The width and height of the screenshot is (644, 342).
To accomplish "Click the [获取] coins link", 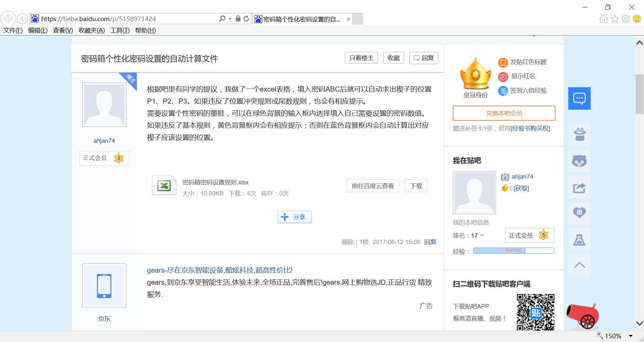I will (x=521, y=188).
